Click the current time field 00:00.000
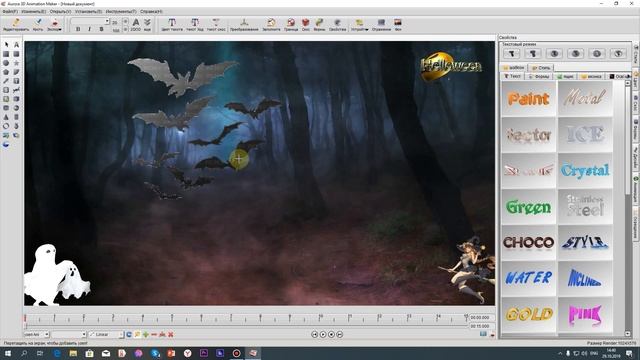The width and height of the screenshot is (640, 360). [481, 317]
